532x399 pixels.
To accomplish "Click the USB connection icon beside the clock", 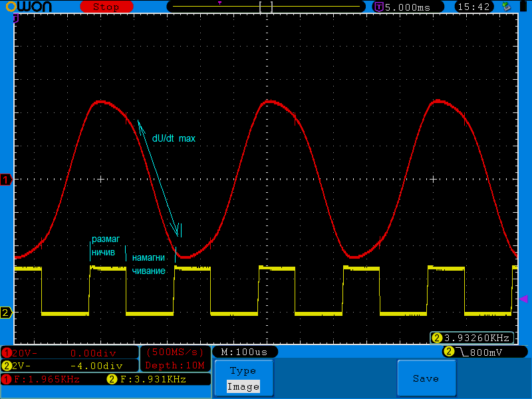I will pyautogui.click(x=507, y=7).
